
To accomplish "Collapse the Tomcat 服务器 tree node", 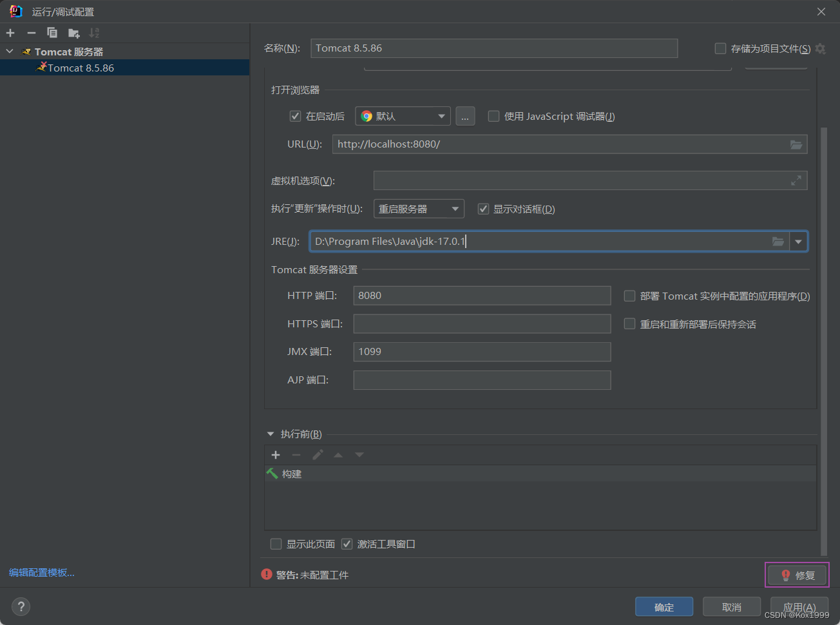I will pyautogui.click(x=10, y=52).
